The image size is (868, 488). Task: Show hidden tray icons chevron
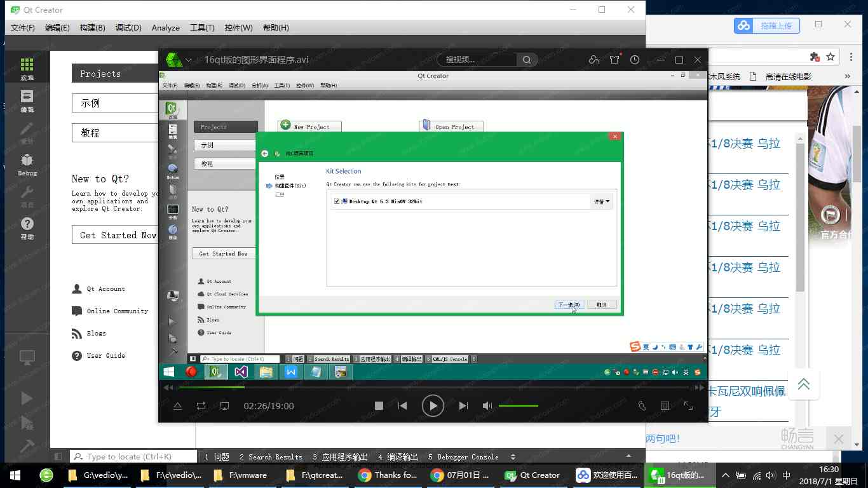pos(725,475)
